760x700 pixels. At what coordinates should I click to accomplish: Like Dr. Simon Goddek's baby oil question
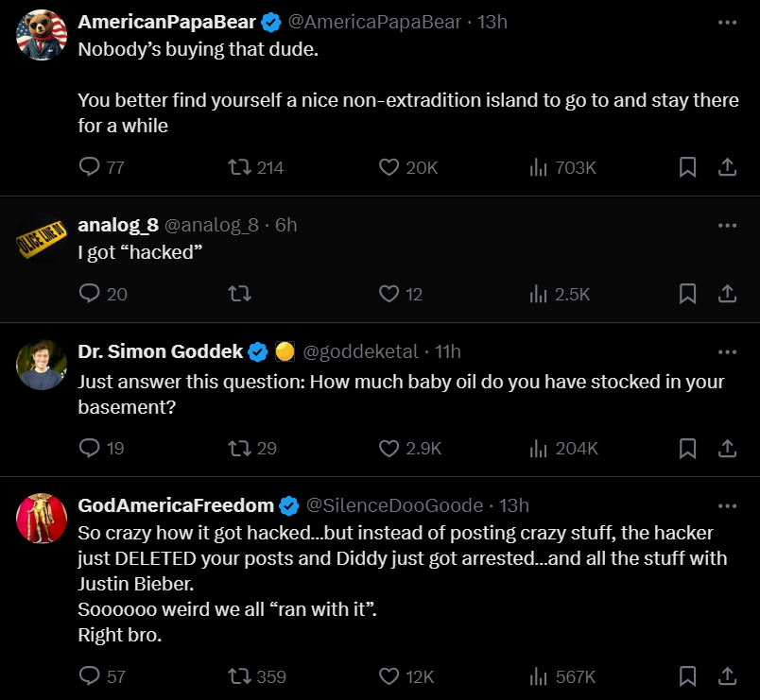click(388, 450)
